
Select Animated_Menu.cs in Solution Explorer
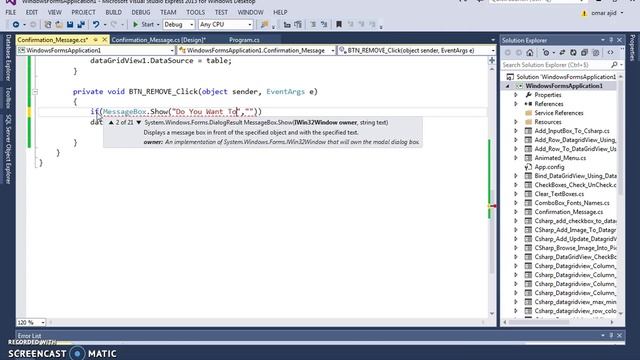(x=560, y=158)
